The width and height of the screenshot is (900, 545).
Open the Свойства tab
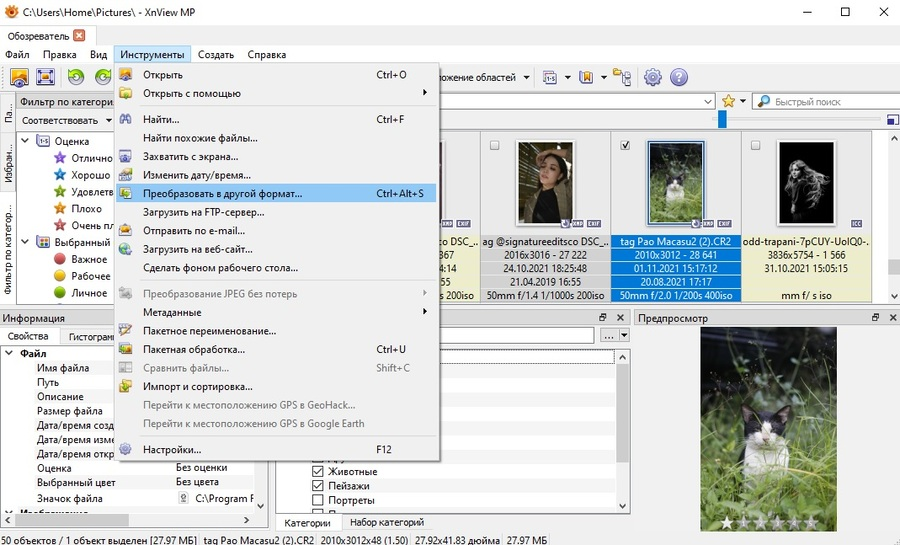[x=28, y=336]
